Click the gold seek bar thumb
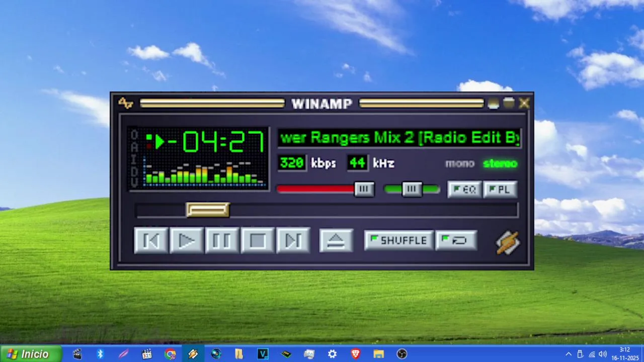Screen dimensions: 644x362 point(208,210)
